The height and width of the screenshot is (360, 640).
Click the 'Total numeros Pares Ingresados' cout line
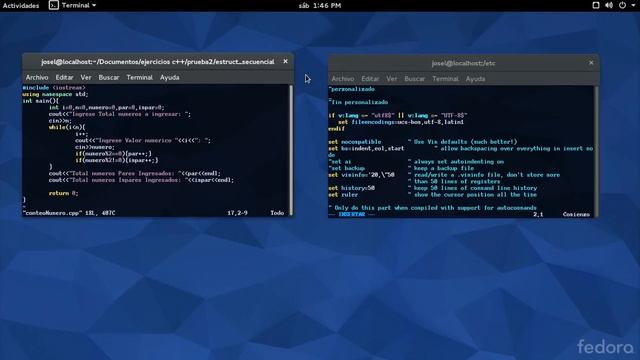(x=134, y=173)
